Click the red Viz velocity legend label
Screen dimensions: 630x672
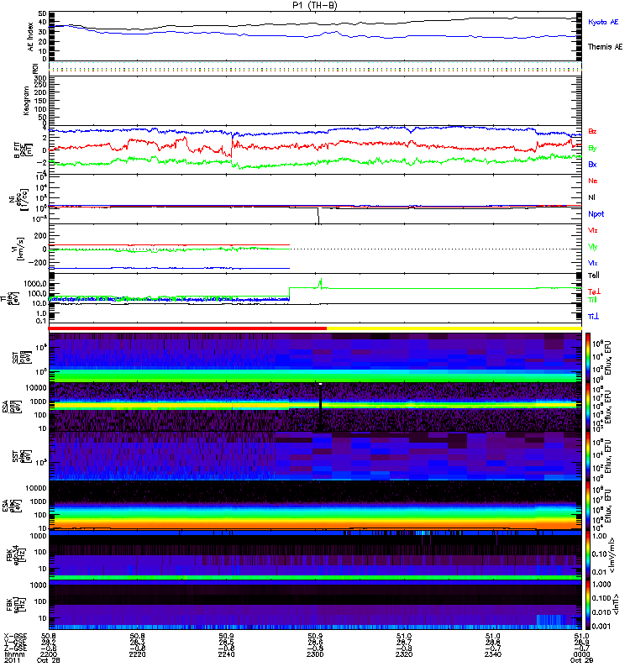click(x=593, y=230)
